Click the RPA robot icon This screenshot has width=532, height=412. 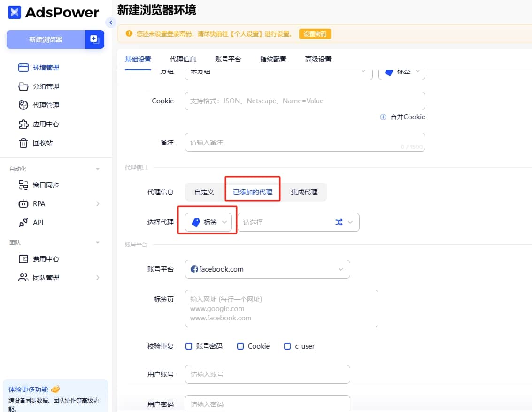[x=23, y=203]
